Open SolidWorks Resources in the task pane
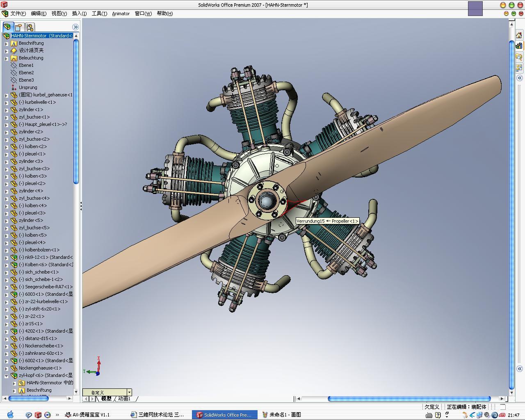The image size is (525, 420). point(519,35)
